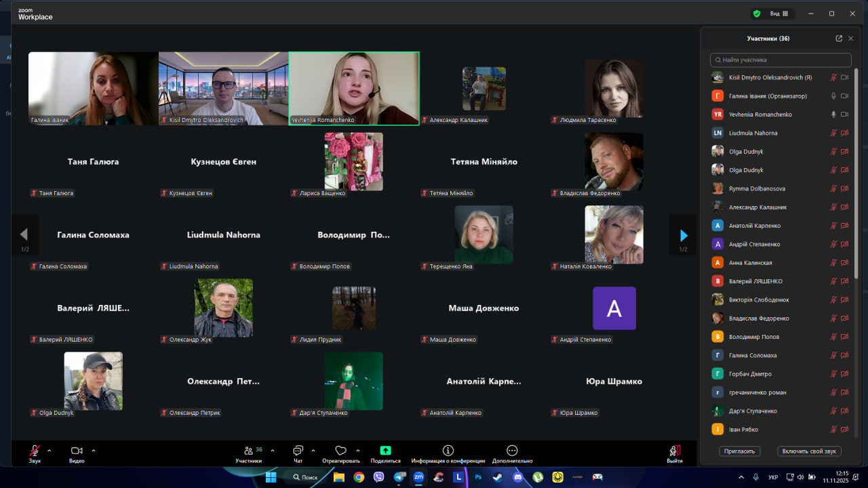Open the More options ellipsis icon
868x488 pixels.
point(512,451)
